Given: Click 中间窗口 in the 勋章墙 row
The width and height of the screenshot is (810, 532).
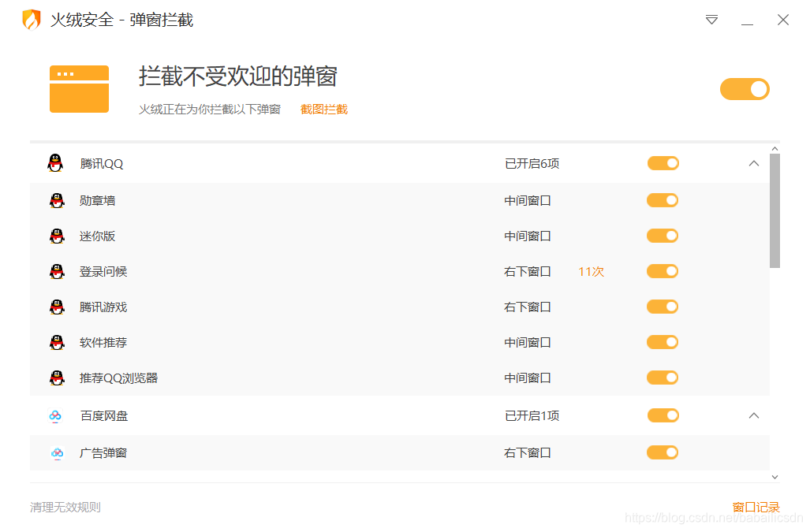Looking at the screenshot, I should point(528,200).
